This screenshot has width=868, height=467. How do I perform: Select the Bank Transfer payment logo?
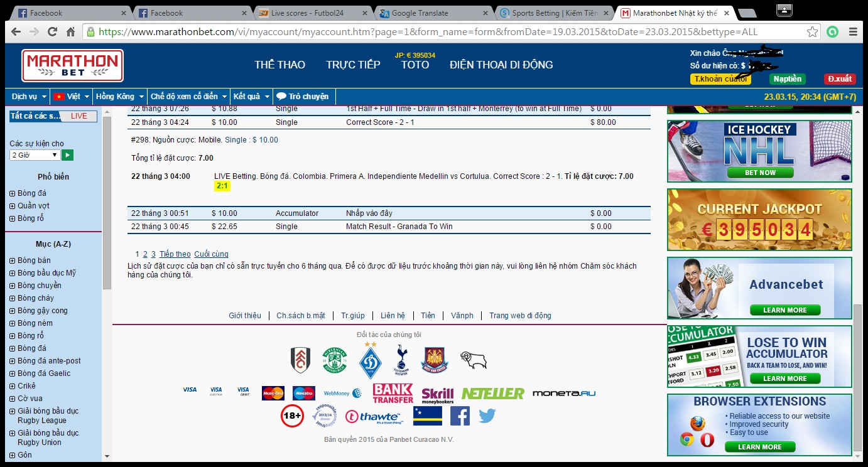coord(393,394)
